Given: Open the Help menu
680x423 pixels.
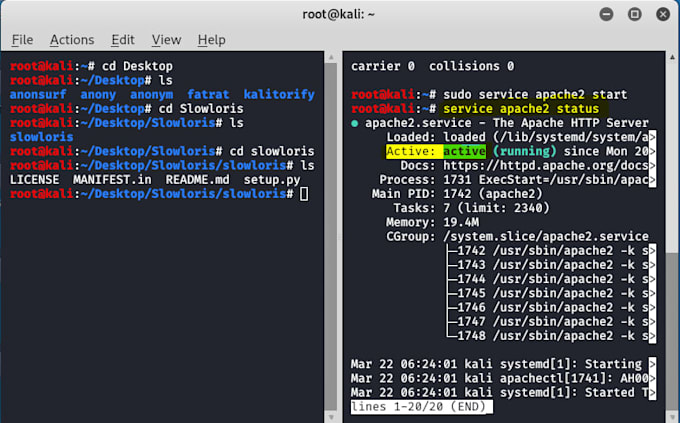Looking at the screenshot, I should coord(211,40).
